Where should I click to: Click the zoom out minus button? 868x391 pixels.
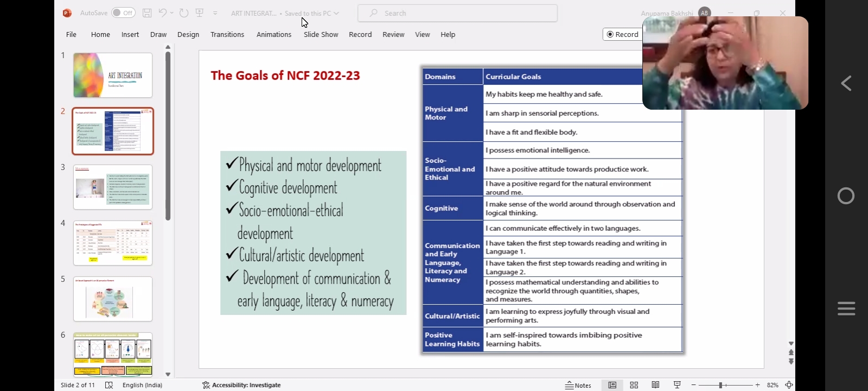click(x=693, y=385)
